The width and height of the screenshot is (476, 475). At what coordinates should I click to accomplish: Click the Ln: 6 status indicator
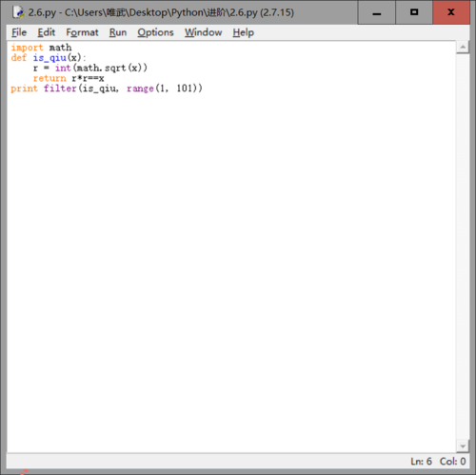[x=421, y=461]
